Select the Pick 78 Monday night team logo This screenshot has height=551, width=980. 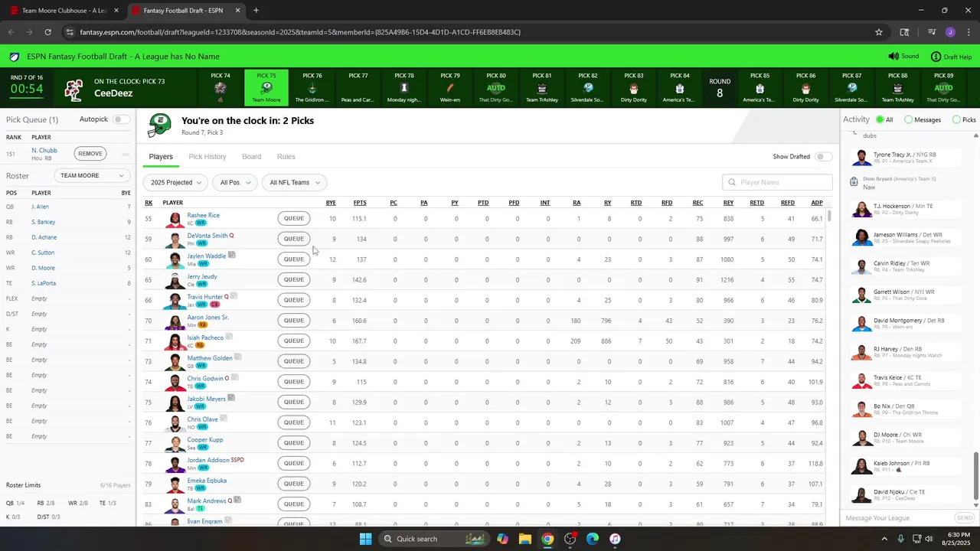point(404,89)
